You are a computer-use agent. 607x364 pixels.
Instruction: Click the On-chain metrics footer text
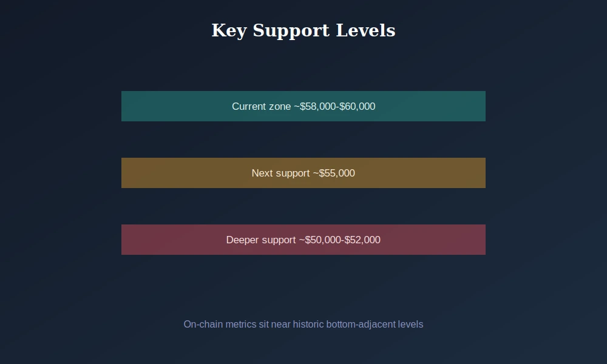point(303,324)
